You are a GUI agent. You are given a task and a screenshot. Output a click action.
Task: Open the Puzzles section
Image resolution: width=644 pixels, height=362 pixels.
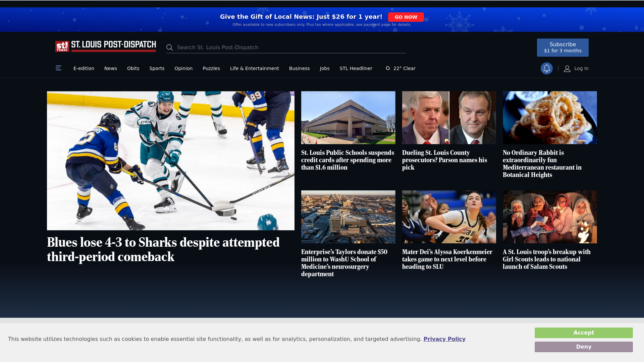211,68
